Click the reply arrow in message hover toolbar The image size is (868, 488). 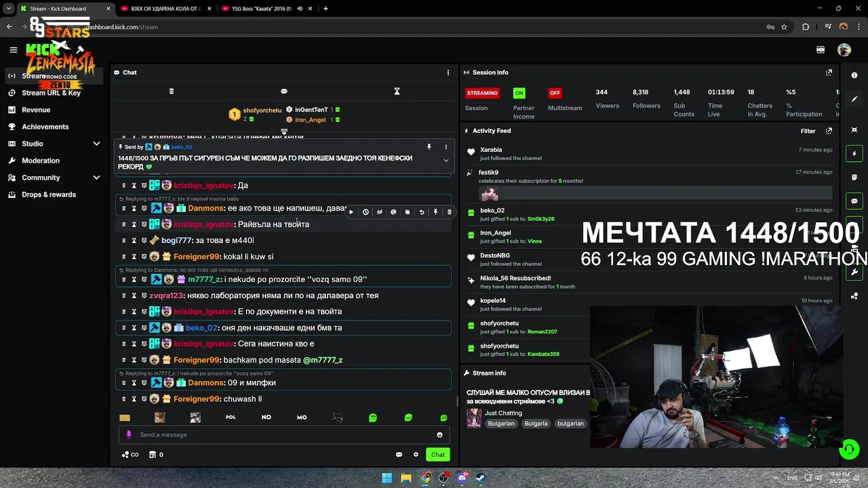click(x=421, y=212)
